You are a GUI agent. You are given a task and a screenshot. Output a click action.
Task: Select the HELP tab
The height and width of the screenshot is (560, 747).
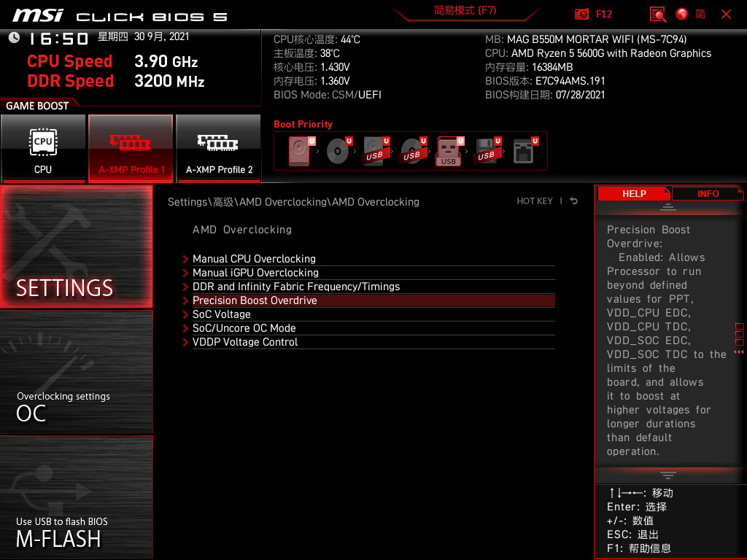click(634, 193)
